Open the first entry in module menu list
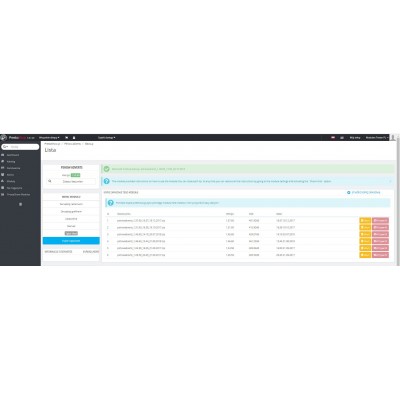 pyautogui.click(x=71, y=204)
